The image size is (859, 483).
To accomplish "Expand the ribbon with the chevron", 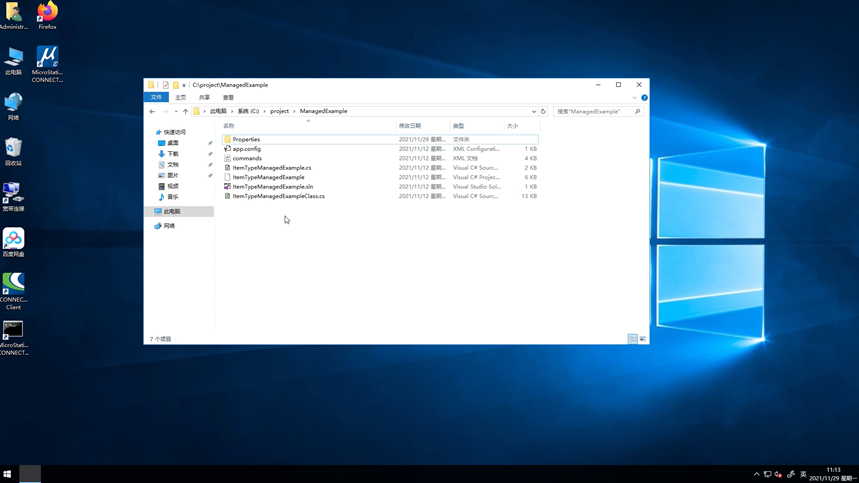I will (634, 97).
